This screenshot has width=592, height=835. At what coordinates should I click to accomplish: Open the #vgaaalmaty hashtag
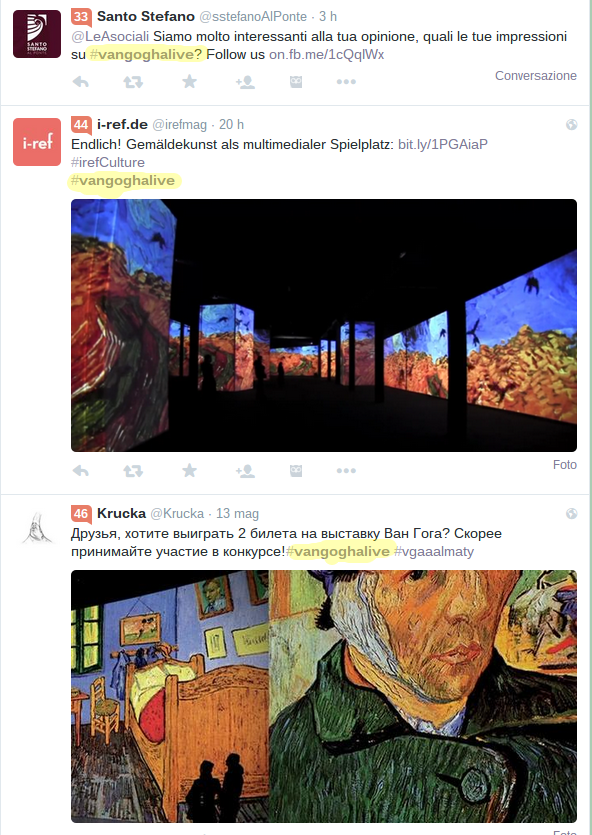click(433, 552)
